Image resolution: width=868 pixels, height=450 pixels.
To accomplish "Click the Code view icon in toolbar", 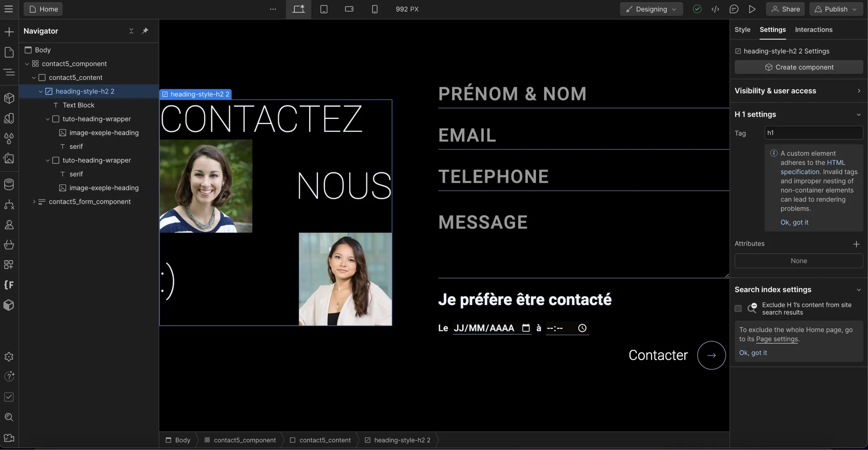I will [x=715, y=9].
